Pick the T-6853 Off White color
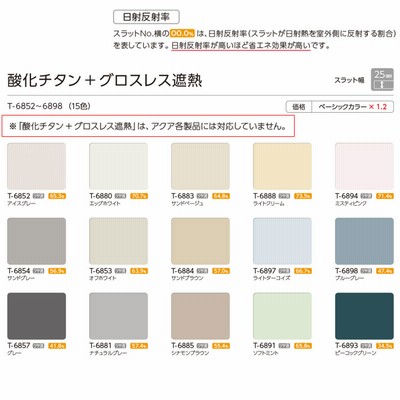Viewport: 400px width, 400px height. [118, 241]
